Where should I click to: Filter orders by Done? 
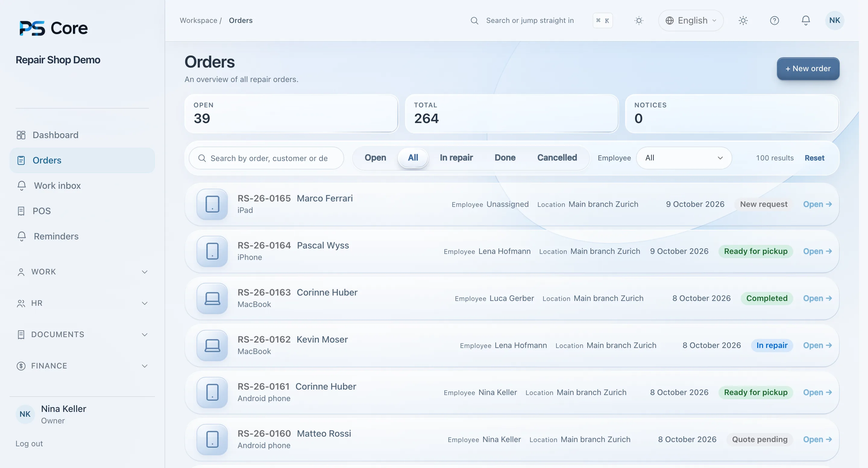505,157
